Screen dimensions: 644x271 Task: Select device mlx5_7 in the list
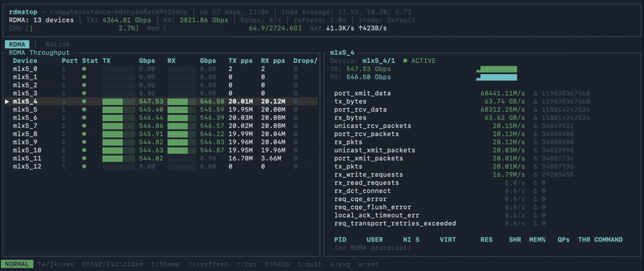25,126
